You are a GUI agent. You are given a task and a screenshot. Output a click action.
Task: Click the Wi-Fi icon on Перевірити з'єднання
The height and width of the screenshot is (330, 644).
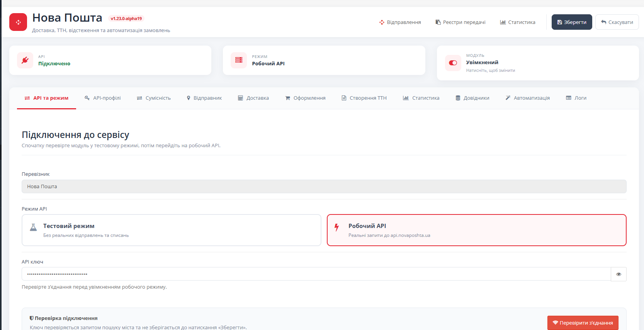tap(556, 323)
